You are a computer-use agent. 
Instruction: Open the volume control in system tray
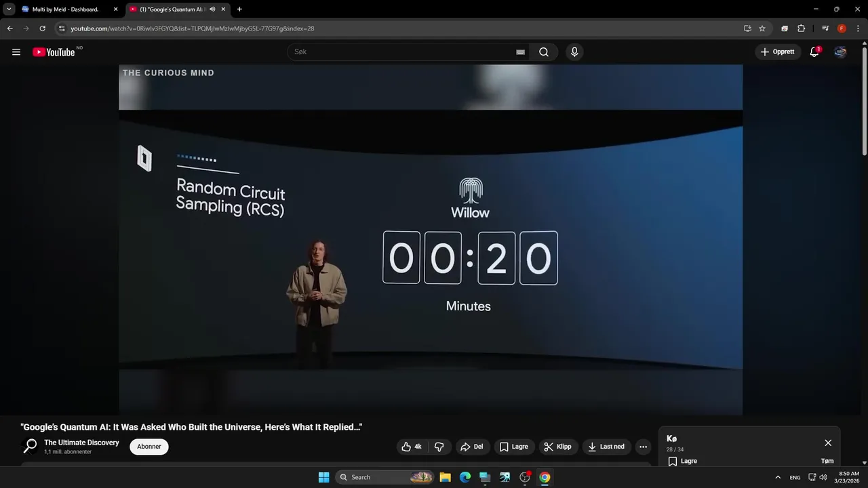(x=823, y=477)
